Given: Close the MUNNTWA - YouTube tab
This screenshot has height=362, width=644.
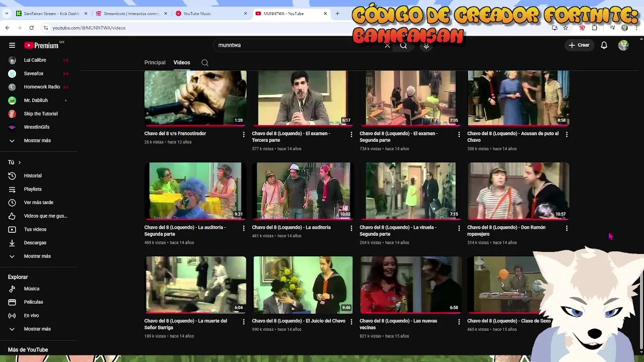Looking at the screenshot, I should point(325,14).
